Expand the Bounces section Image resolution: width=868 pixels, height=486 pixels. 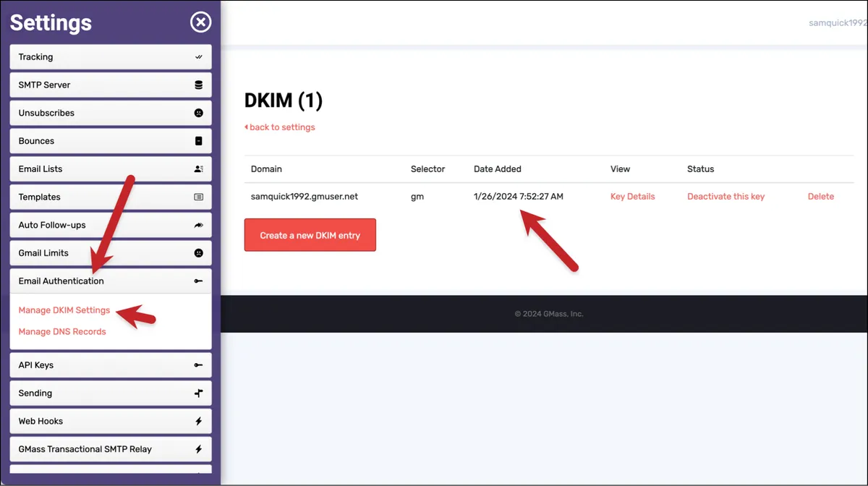[x=111, y=141]
